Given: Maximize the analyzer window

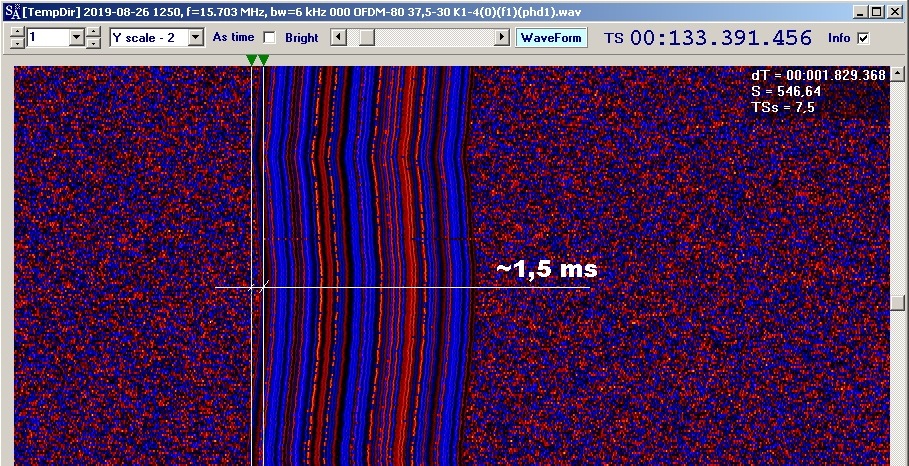Looking at the screenshot, I should click(x=877, y=12).
